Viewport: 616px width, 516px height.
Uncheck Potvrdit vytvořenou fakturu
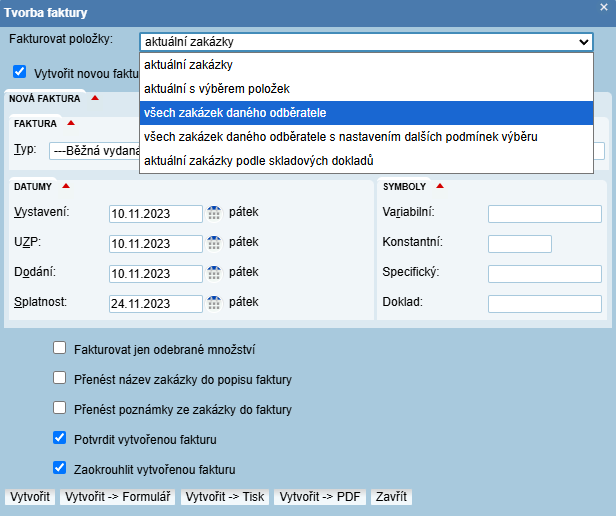tap(60, 438)
